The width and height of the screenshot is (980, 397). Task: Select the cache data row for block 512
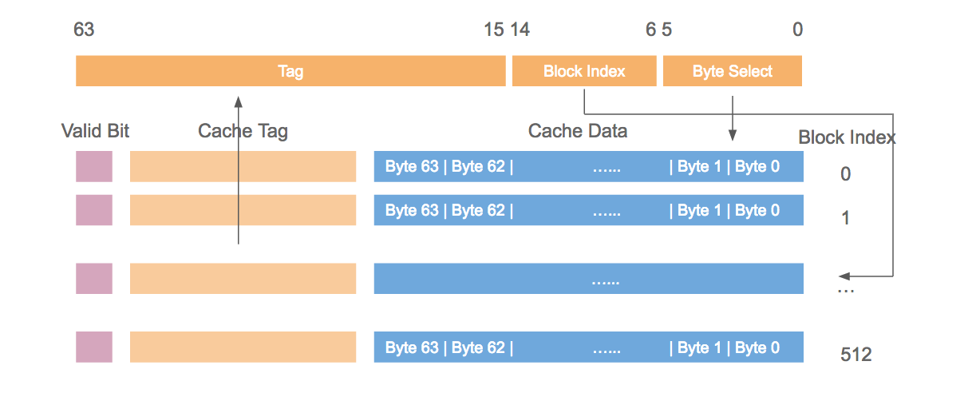pos(589,347)
